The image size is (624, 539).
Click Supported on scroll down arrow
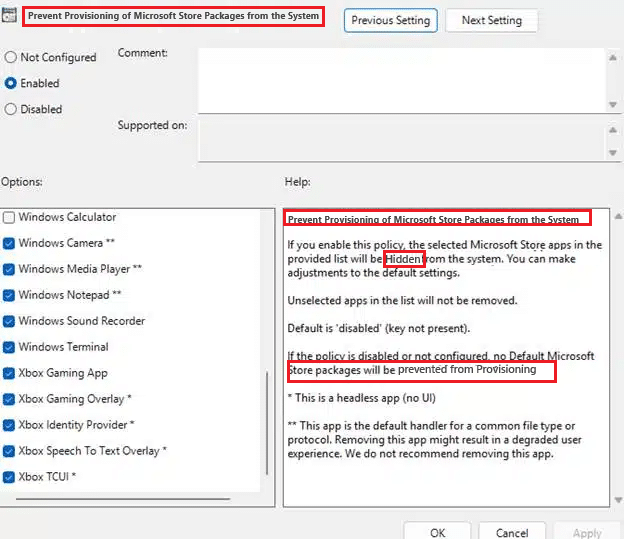613,153
